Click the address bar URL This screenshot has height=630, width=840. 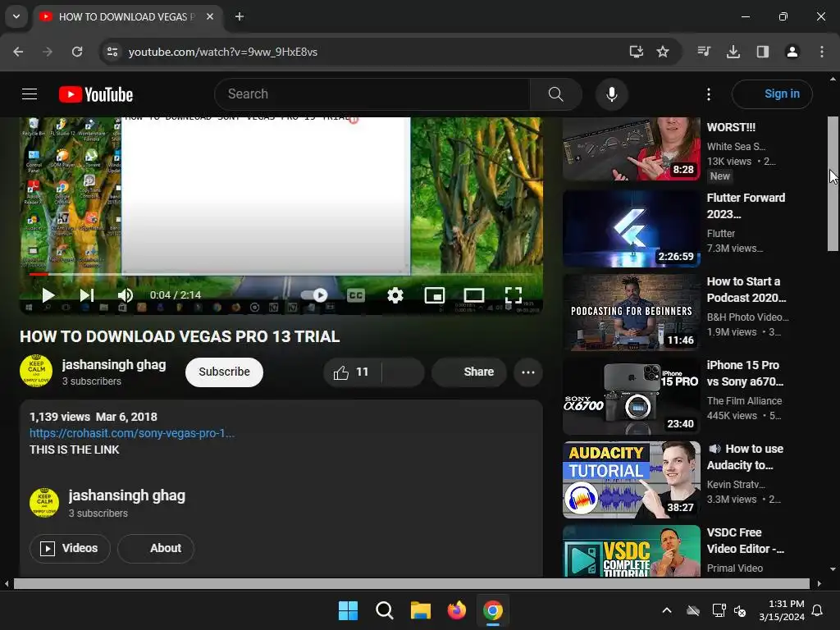tap(223, 52)
